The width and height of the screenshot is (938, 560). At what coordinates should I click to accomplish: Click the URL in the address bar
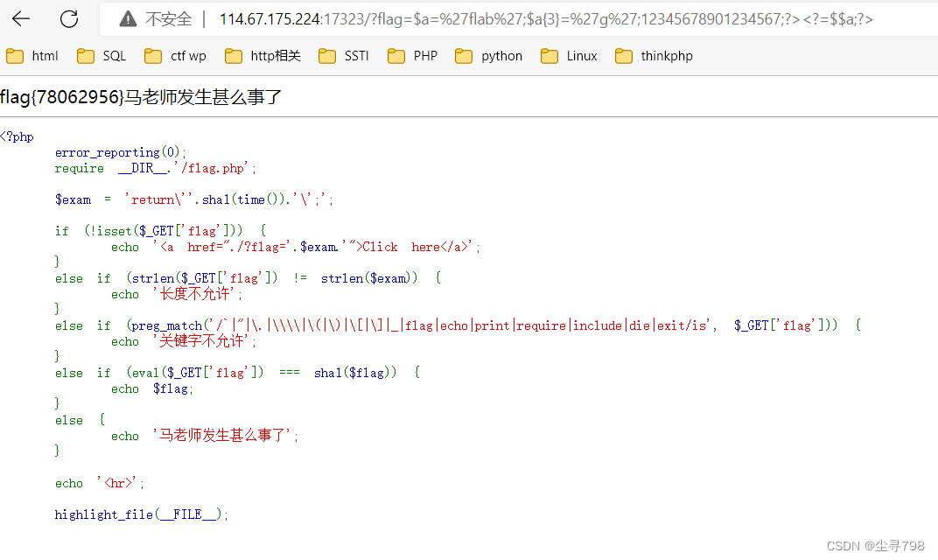(546, 19)
